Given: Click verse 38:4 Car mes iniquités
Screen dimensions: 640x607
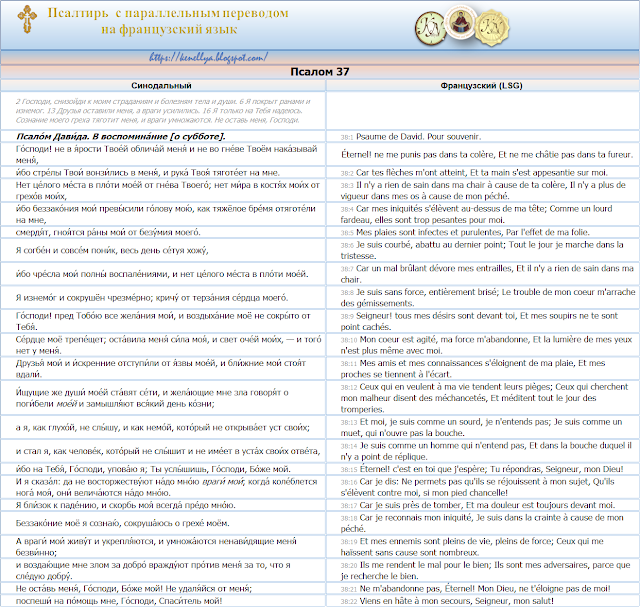Looking at the screenshot, I should click(x=476, y=214).
